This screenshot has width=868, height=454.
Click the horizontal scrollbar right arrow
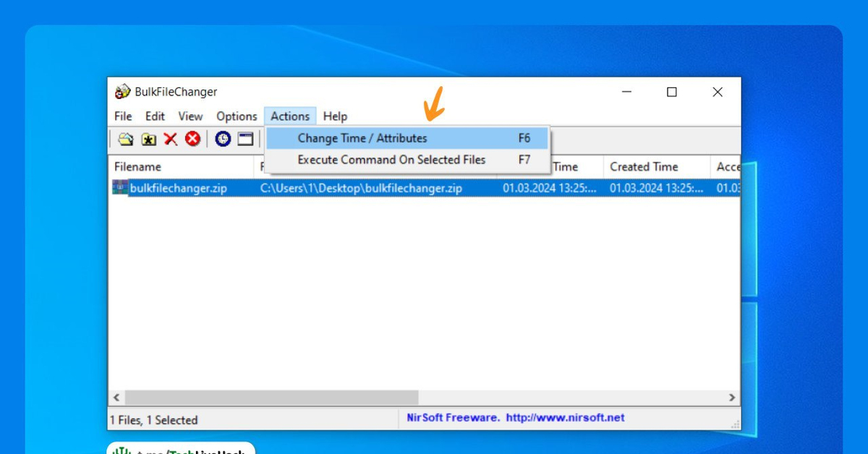(732, 398)
